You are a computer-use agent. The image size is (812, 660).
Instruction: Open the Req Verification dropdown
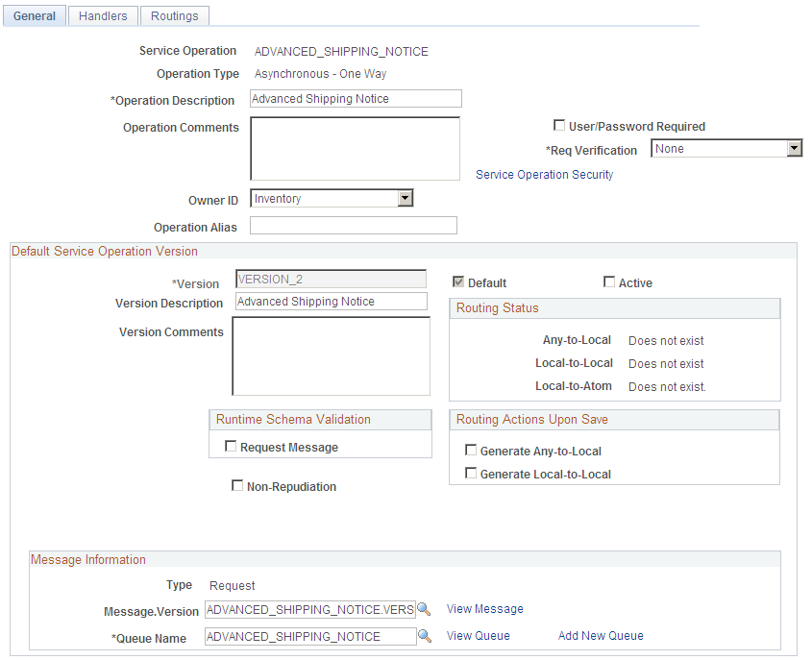coord(795,148)
